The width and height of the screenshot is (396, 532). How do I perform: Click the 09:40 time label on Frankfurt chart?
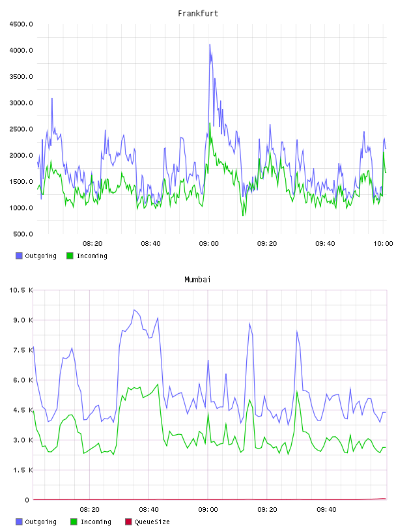pyautogui.click(x=325, y=243)
